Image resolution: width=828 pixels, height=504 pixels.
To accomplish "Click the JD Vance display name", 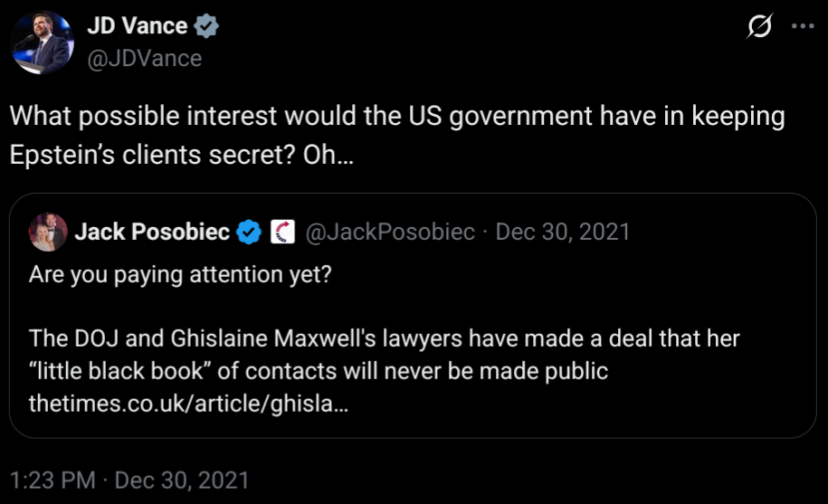I will coord(137,26).
